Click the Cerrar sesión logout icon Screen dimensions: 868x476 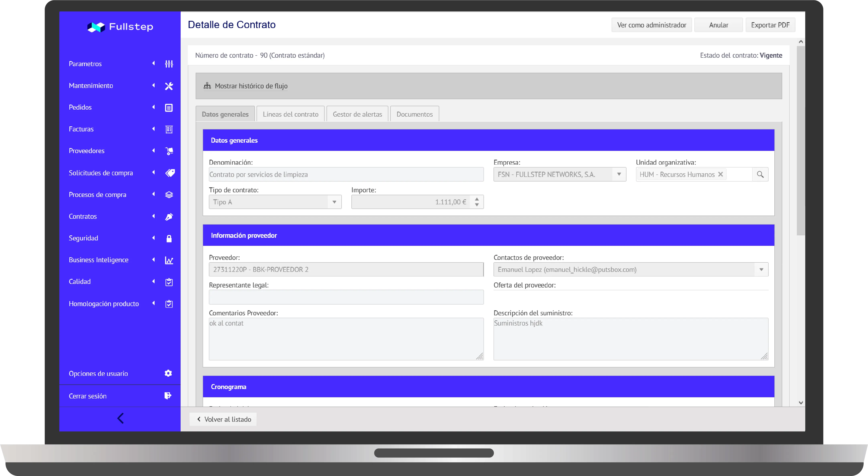pyautogui.click(x=168, y=396)
